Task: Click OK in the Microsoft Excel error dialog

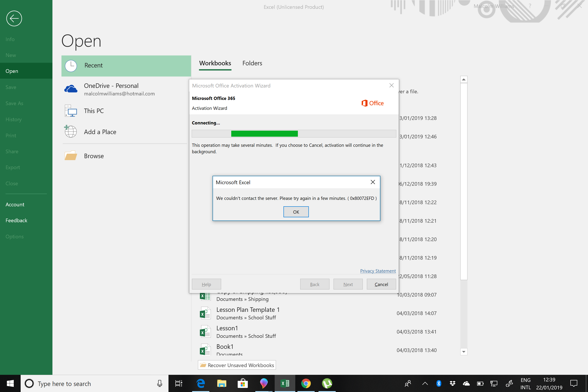Action: click(296, 212)
